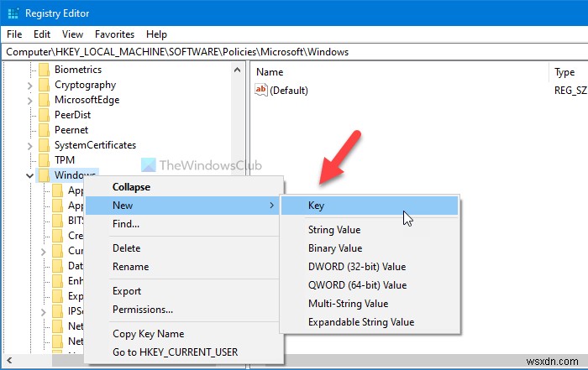Select the MicrosoftEdge folder icon

pos(45,100)
